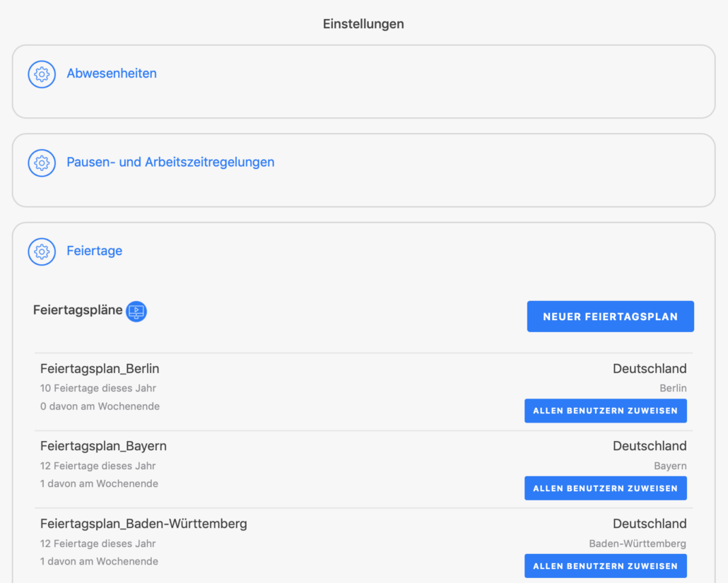Click the Abwesenheiten gear icon
Image resolution: width=728 pixels, height=583 pixels.
click(x=42, y=74)
